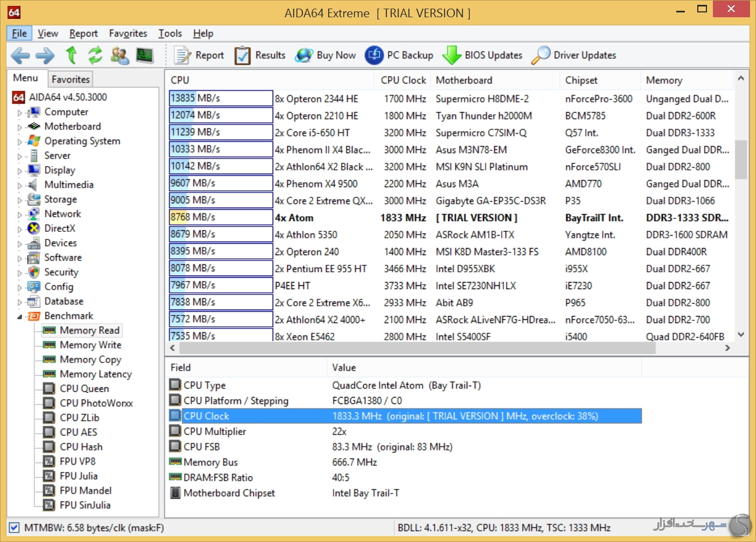Expand the Multimedia tree node
Image resolution: width=756 pixels, height=542 pixels.
pyautogui.click(x=20, y=186)
